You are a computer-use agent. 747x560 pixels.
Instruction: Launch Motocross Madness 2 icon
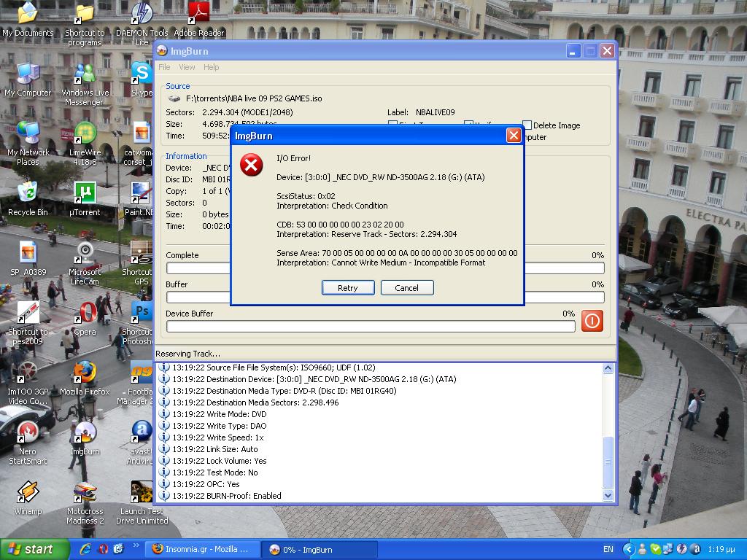point(85,503)
